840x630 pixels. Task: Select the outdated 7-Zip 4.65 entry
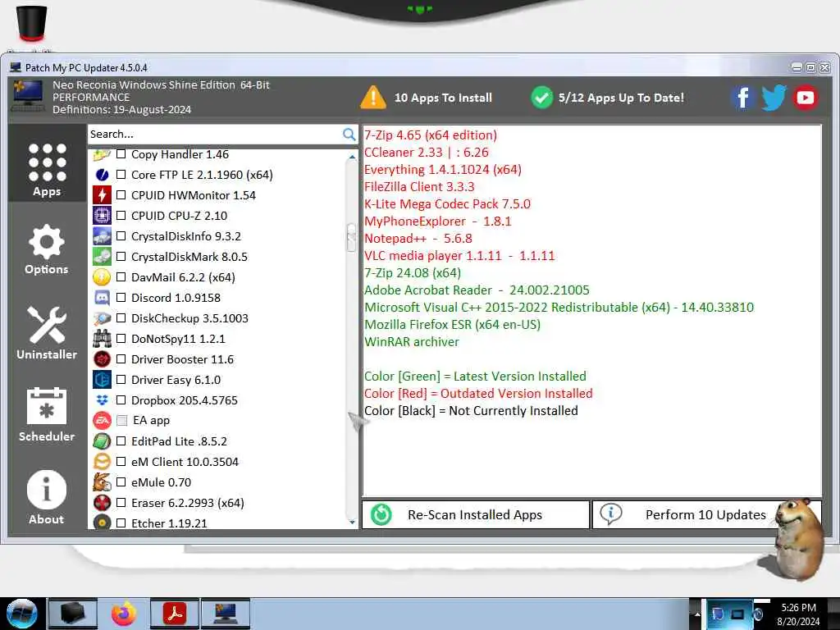(x=431, y=135)
